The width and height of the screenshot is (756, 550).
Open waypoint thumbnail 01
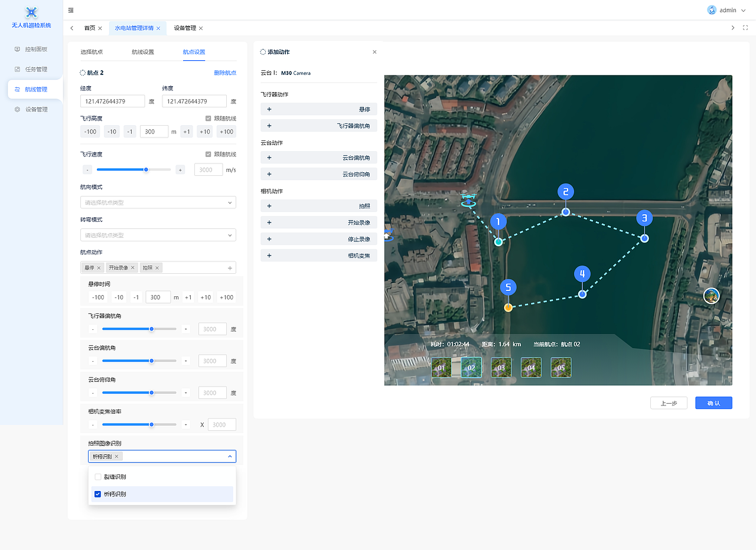pyautogui.click(x=441, y=367)
